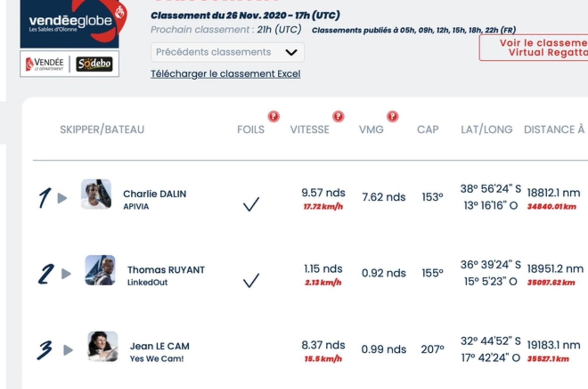This screenshot has height=389, width=588.
Task: Open Thomas Ruyant's profile photo
Action: (x=100, y=270)
